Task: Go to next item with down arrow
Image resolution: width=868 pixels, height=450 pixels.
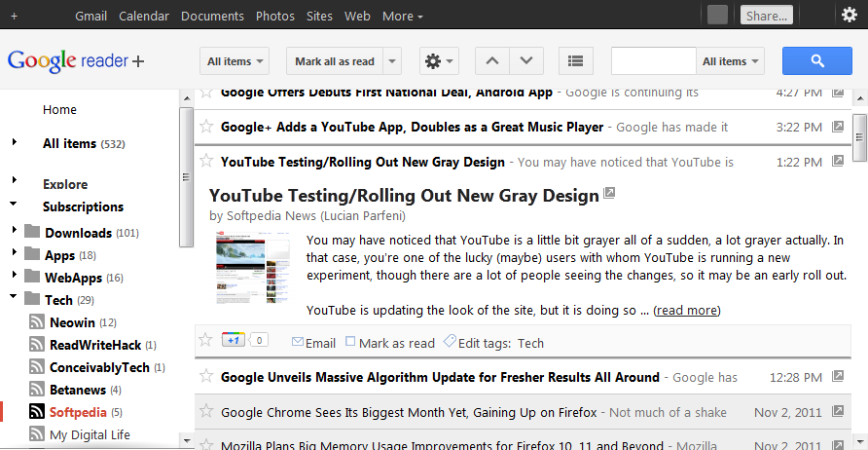Action: 526,61
